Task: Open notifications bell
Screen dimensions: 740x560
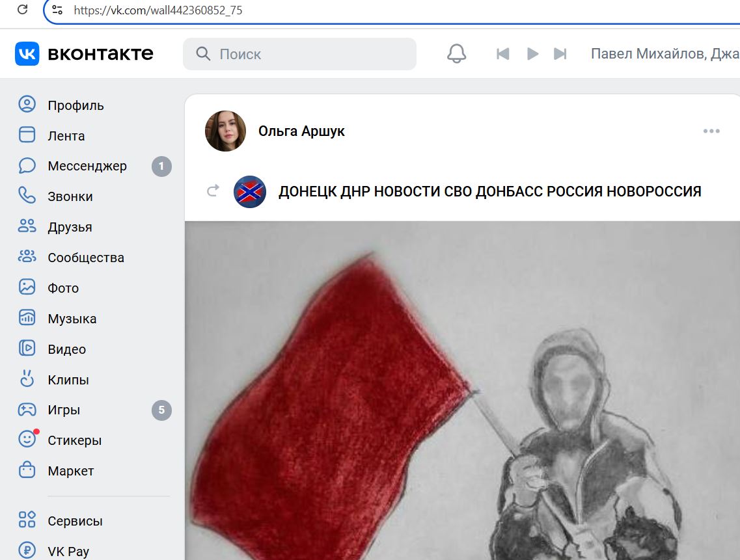Action: coord(456,54)
